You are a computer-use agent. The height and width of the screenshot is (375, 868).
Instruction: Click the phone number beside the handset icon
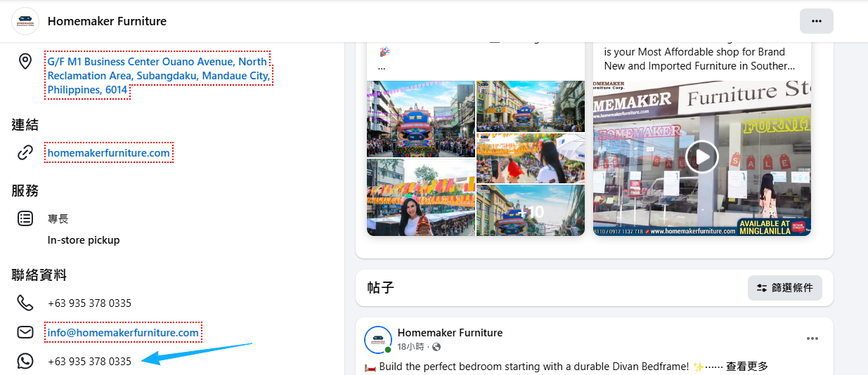[89, 303]
